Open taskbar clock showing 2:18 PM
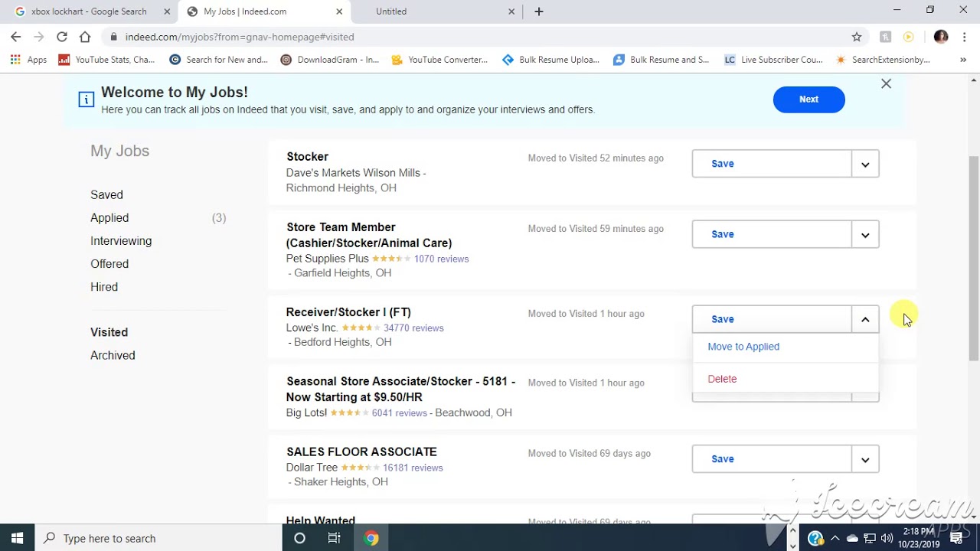This screenshot has height=551, width=980. [x=920, y=538]
